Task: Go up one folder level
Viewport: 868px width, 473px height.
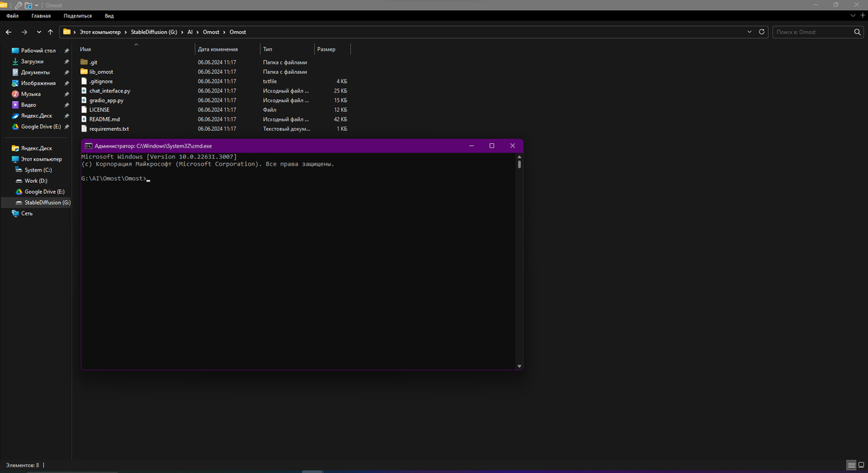Action: click(x=50, y=32)
